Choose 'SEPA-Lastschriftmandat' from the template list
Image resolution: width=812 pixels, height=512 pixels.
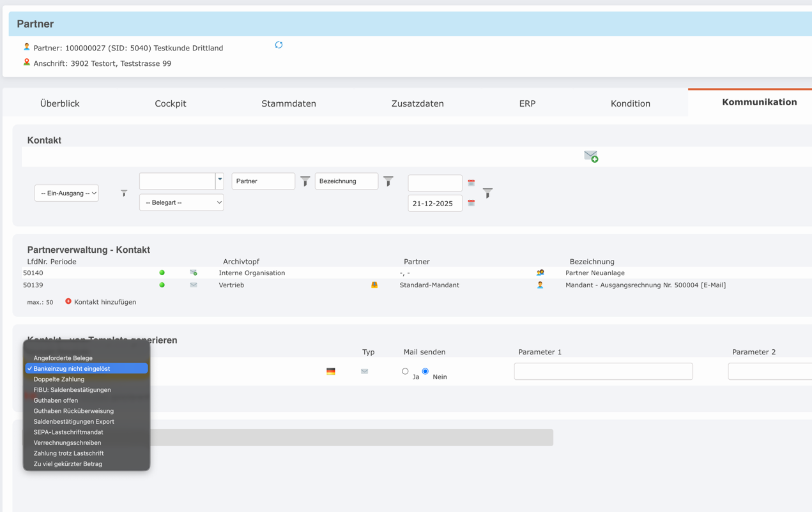click(68, 432)
